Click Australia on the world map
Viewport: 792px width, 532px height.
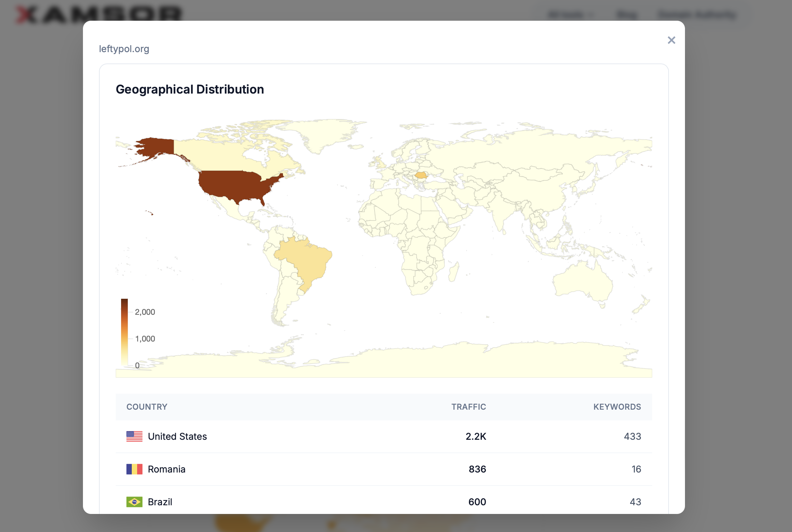coord(582,282)
